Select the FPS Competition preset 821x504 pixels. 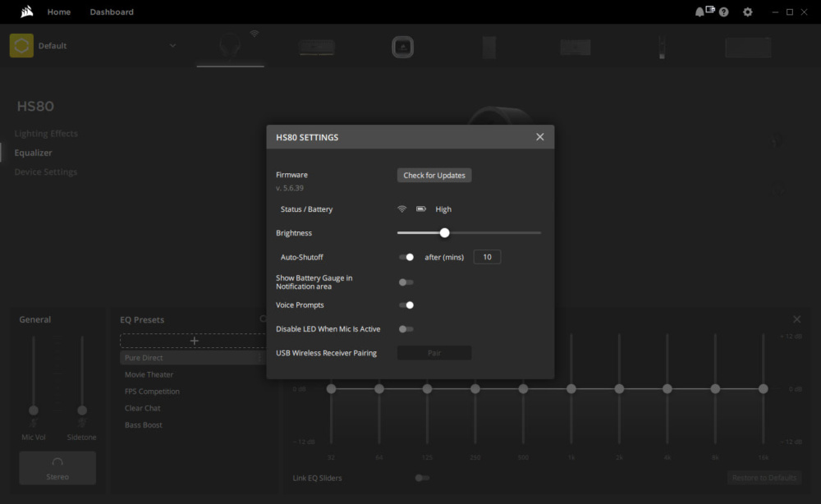tap(152, 392)
